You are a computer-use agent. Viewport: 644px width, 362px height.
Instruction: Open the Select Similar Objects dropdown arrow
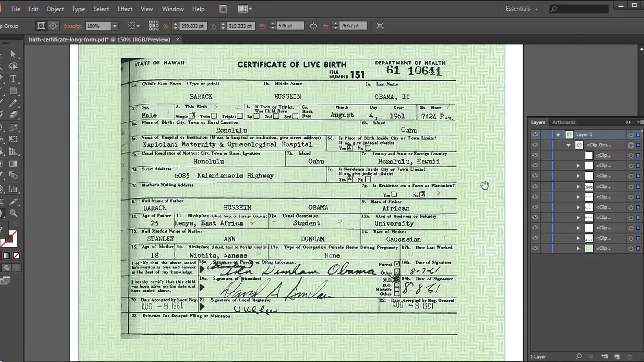pos(138,26)
